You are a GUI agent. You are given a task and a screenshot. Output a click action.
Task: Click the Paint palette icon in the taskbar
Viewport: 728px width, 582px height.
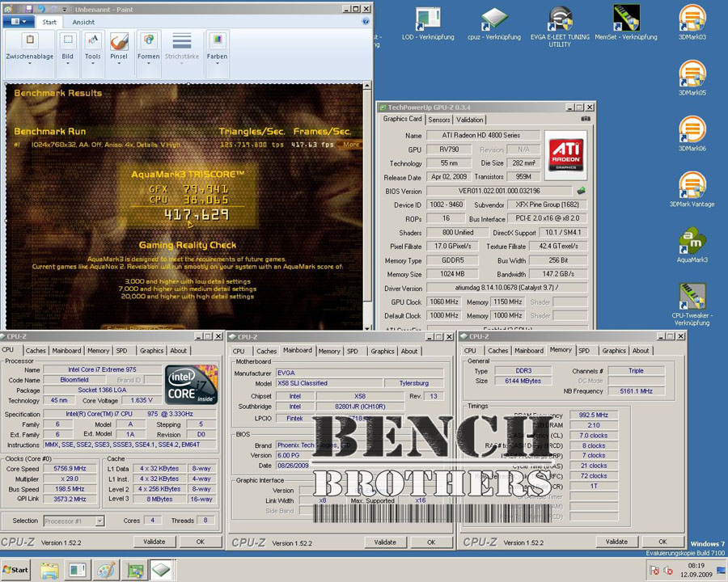point(106,570)
